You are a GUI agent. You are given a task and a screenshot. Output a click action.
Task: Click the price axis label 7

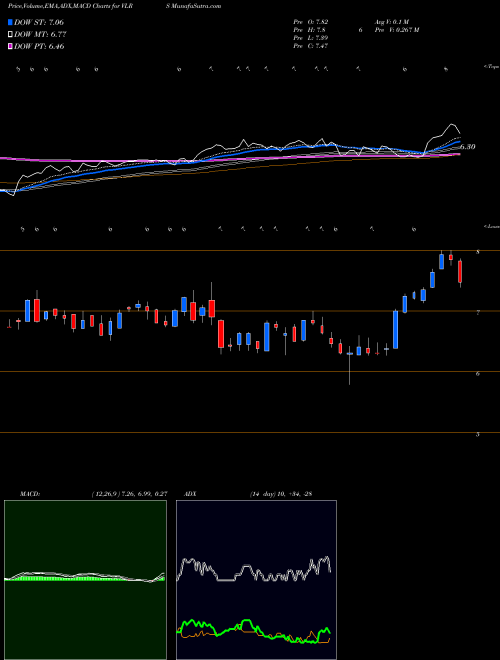[x=478, y=313]
